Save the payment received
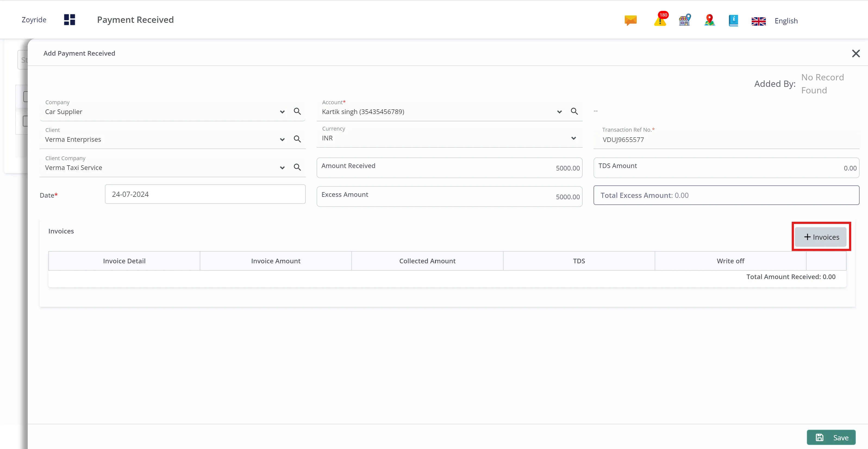 click(x=831, y=437)
